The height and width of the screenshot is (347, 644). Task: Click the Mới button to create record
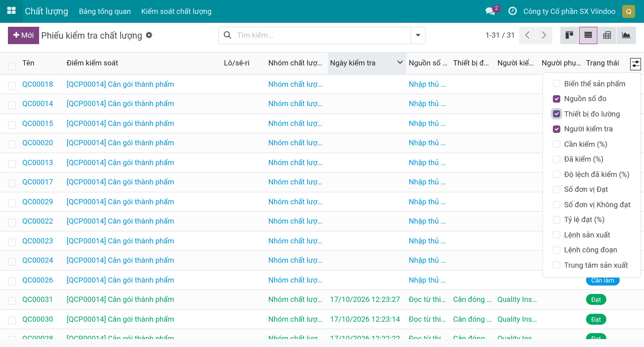pyautogui.click(x=24, y=35)
